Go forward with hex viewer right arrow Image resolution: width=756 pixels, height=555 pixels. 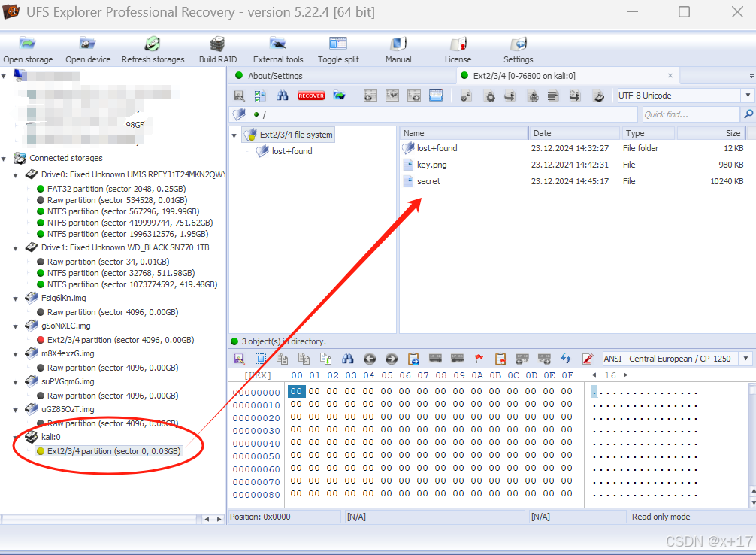(392, 359)
